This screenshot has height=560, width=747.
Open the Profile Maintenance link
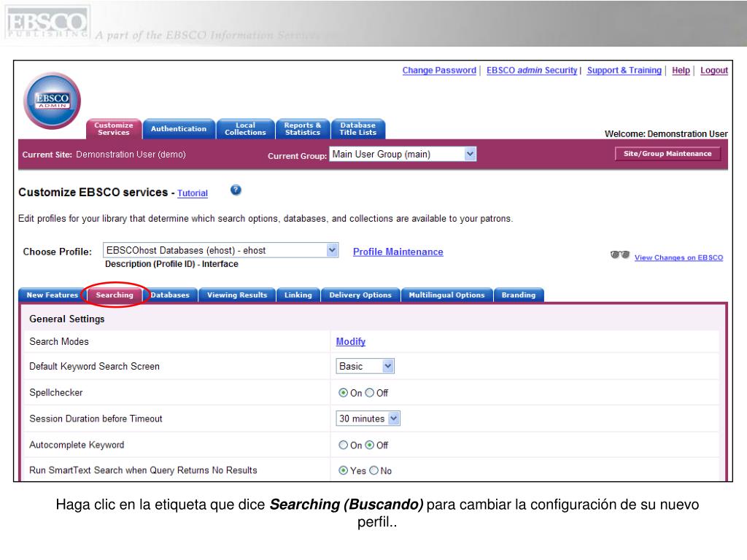click(x=398, y=252)
